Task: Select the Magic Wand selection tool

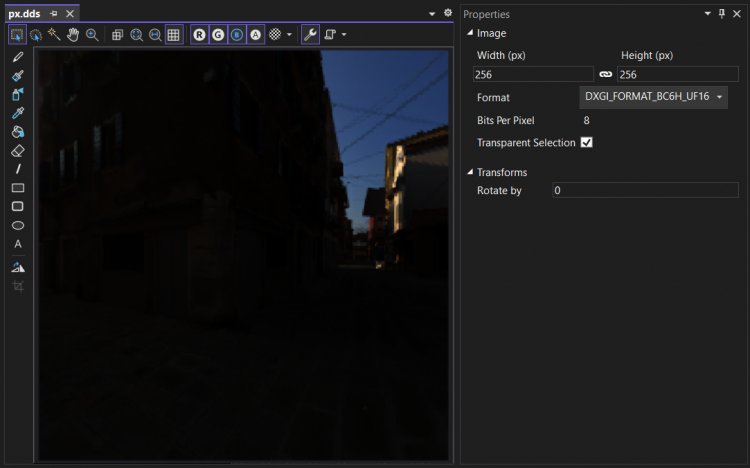Action: tap(54, 34)
